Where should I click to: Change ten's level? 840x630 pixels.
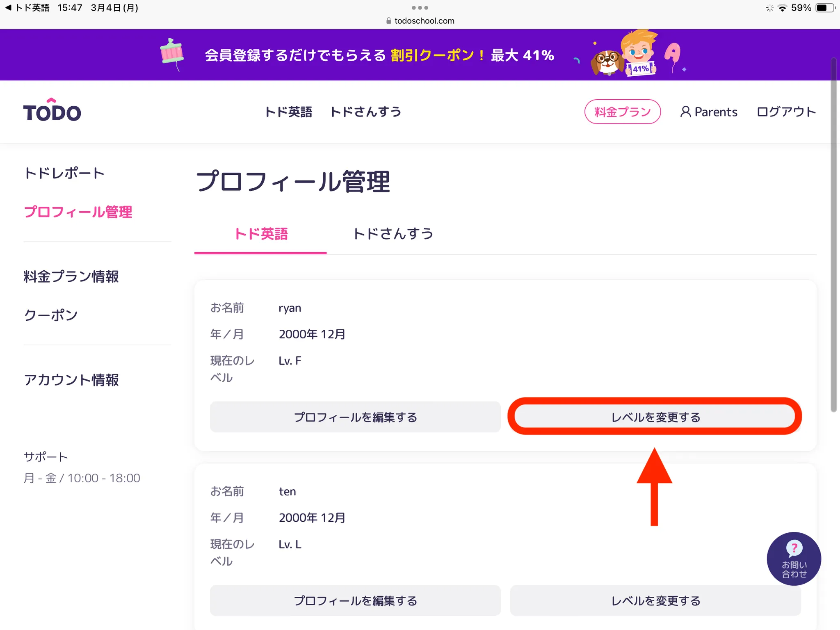click(655, 601)
